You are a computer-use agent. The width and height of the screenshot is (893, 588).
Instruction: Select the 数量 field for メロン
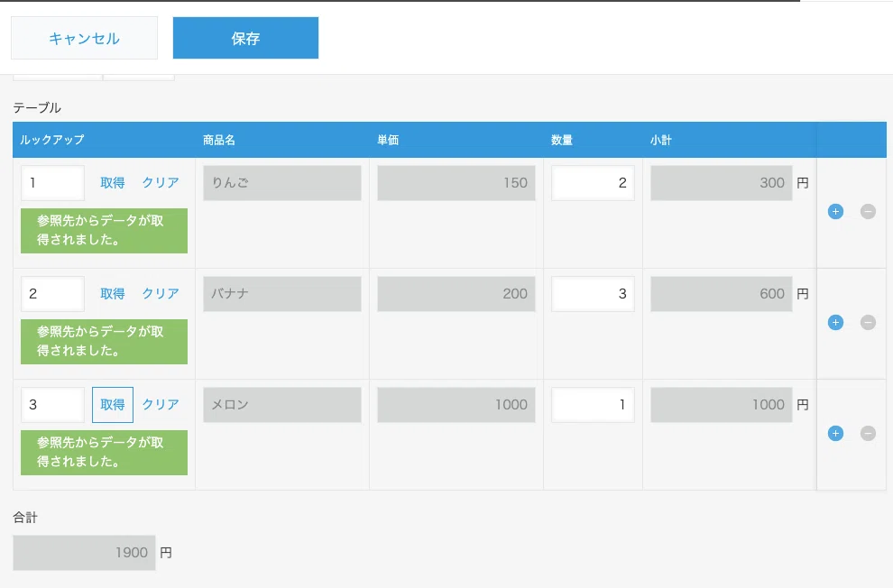tap(593, 405)
